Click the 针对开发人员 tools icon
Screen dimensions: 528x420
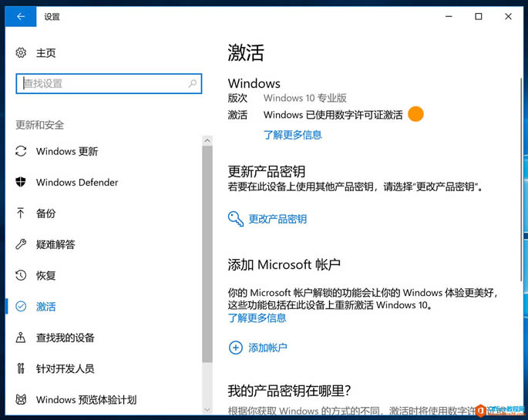pyautogui.click(x=21, y=368)
